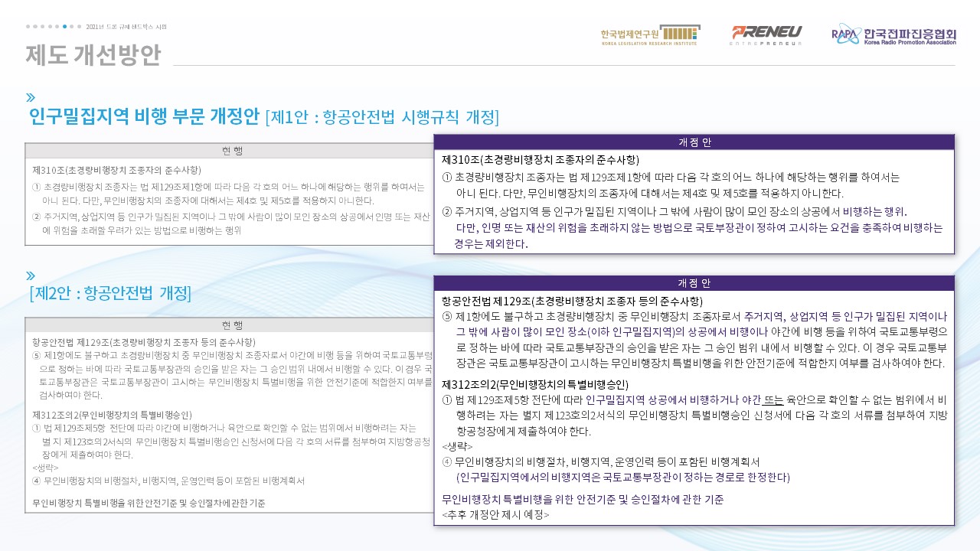The image size is (980, 551).
Task: Click the purple line '(인구밀집지역에서의 비행지역은...한정한다)'
Action: tap(622, 477)
